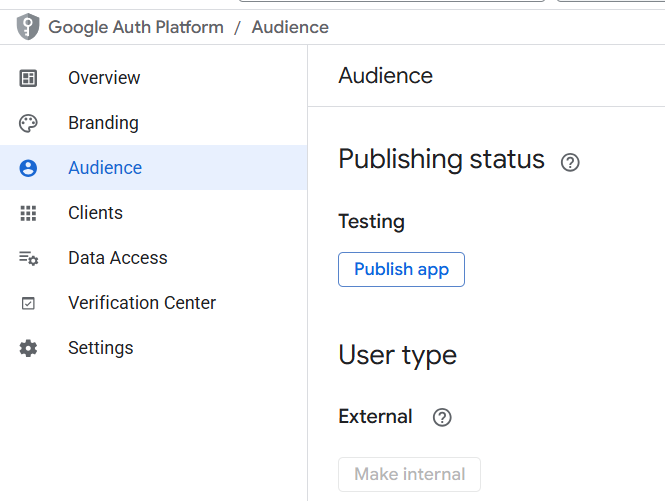Click the Verification Center checkmark icon
Viewport: 665px width, 501px height.
[28, 303]
